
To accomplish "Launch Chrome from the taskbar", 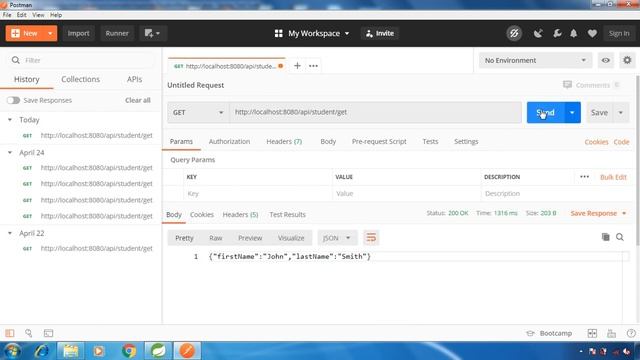I will (x=129, y=351).
